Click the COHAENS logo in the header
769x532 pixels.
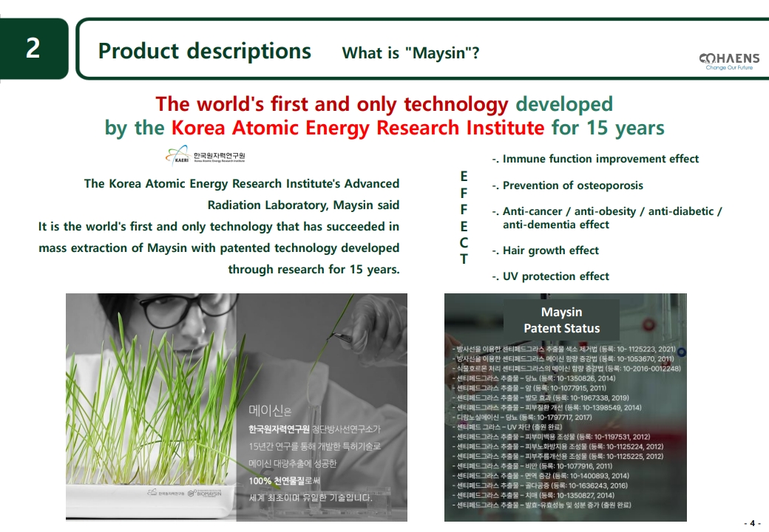coord(729,61)
